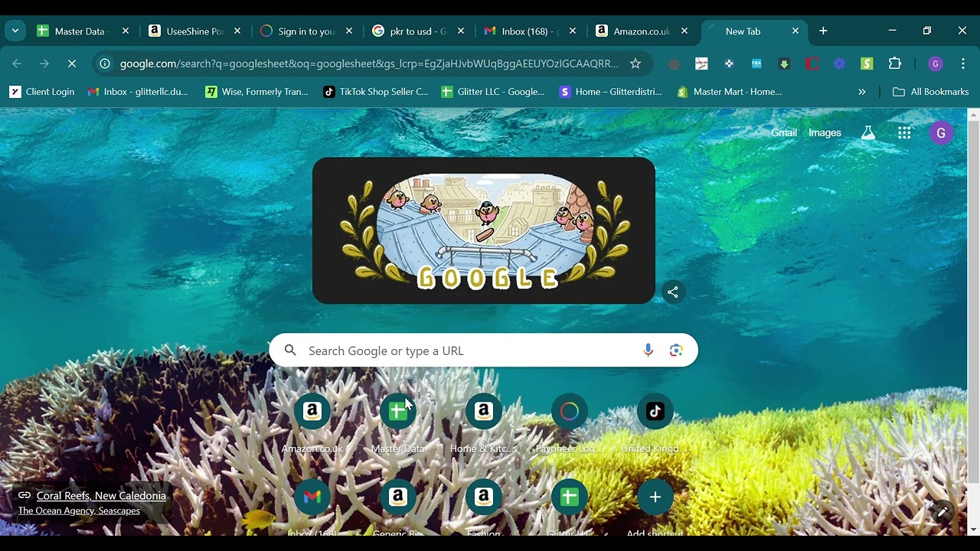The width and height of the screenshot is (980, 551).
Task: Open the Shopify extension in toolbar
Action: [x=867, y=64]
